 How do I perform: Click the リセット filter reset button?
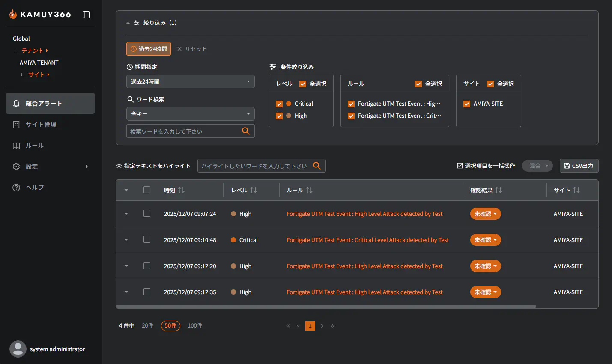point(192,49)
